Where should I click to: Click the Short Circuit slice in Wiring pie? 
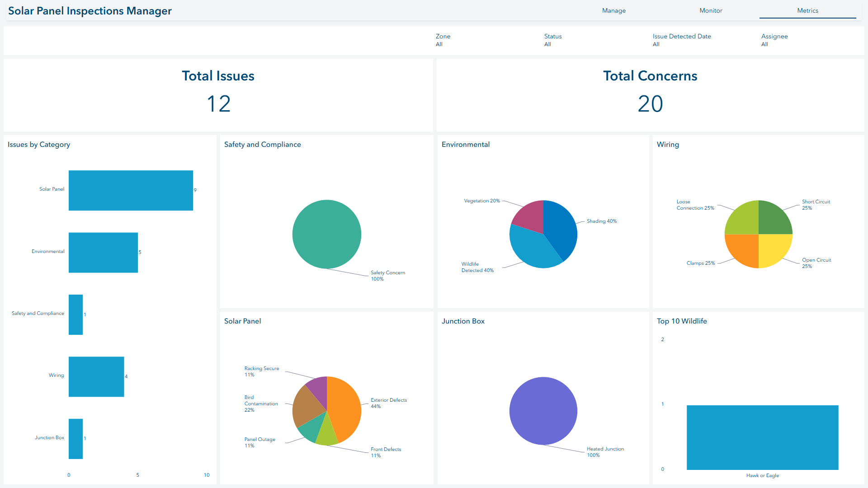773,219
